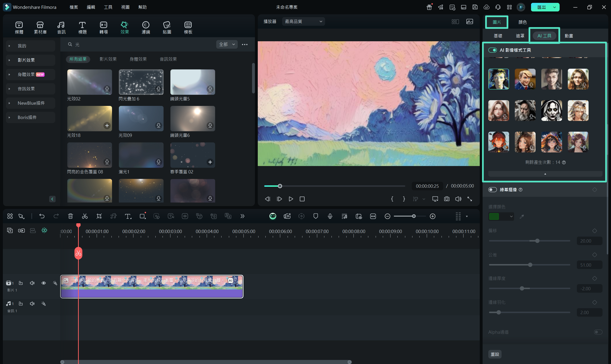This screenshot has width=611, height=364.
Task: Enter fullscreen preview with expand arrows
Action: click(469, 199)
